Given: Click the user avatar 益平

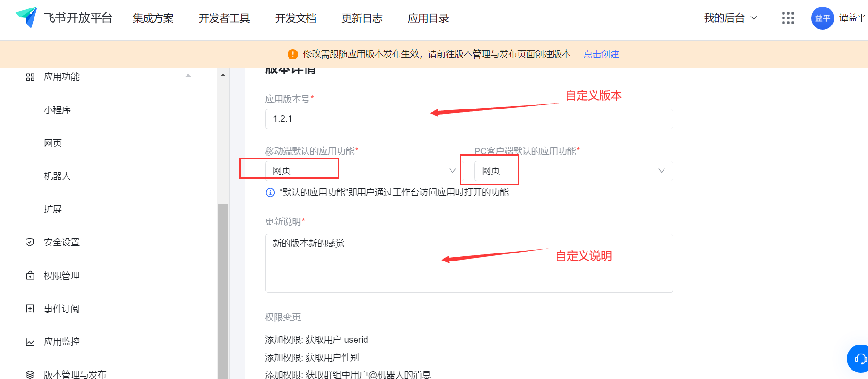Looking at the screenshot, I should [822, 18].
